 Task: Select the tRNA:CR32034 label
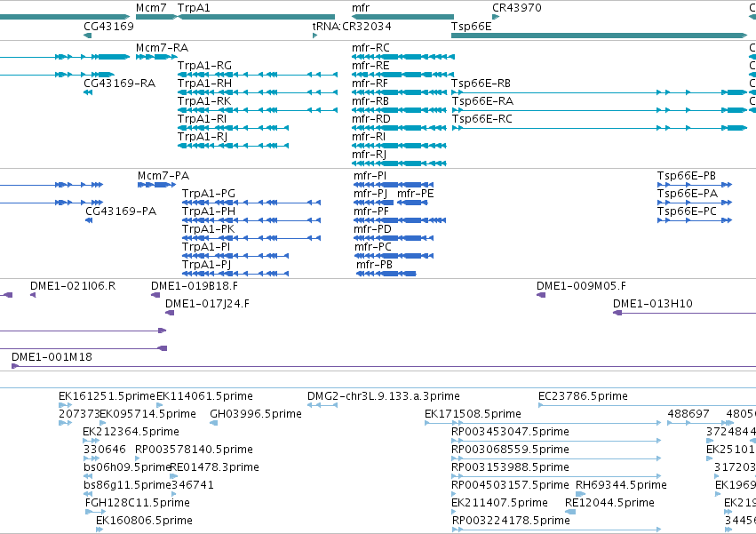coord(352,26)
